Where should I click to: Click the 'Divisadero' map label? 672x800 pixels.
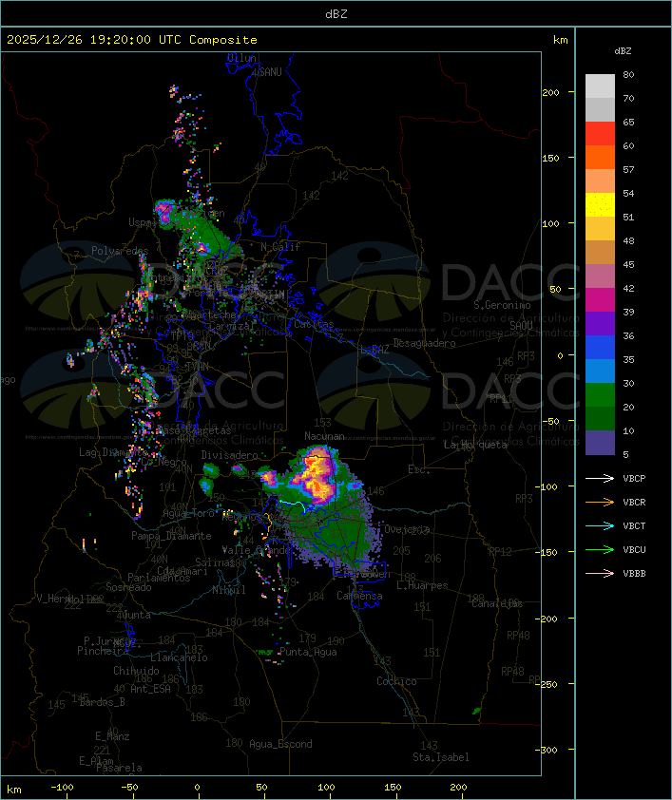230,454
